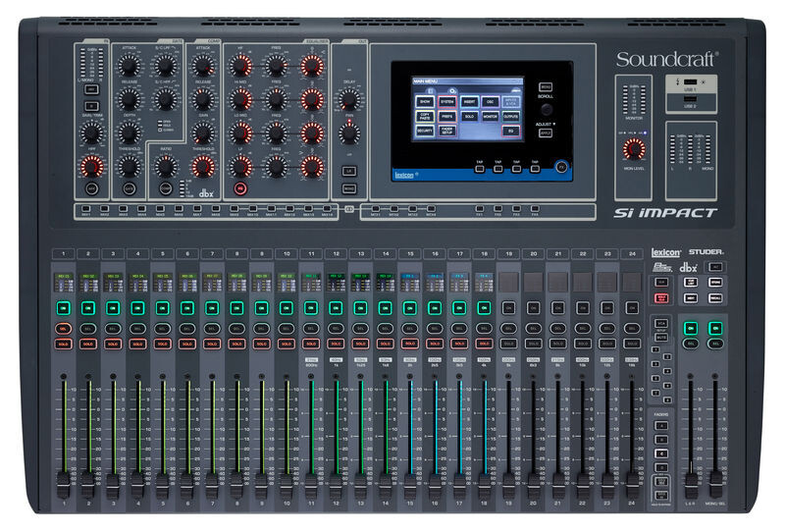Toggle the round COMP enable button

click(x=166, y=188)
